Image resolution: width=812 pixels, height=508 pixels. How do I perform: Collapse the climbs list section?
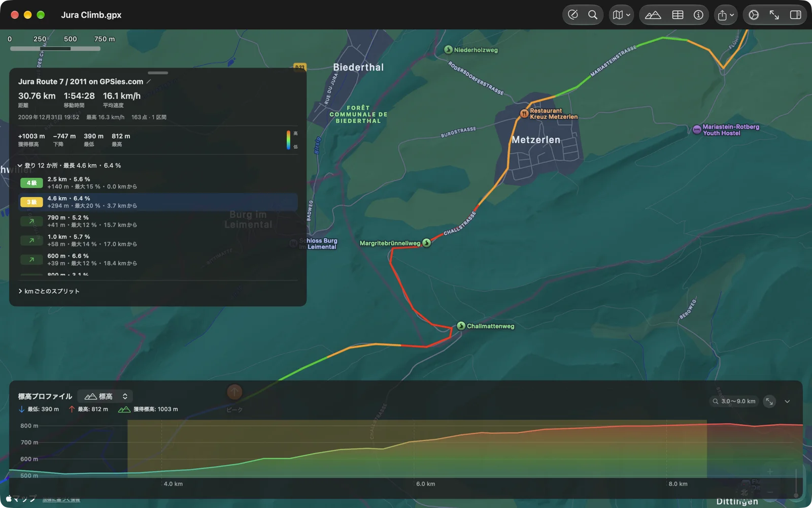tap(20, 166)
